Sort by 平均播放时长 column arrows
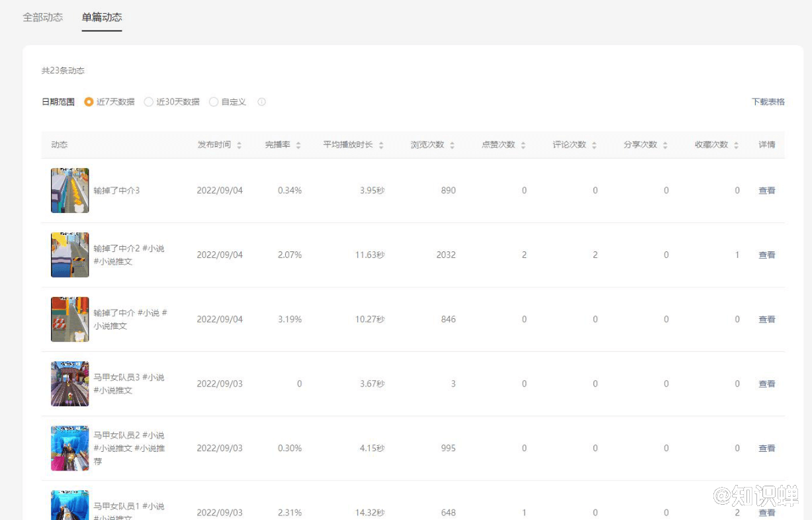This screenshot has height=520, width=812. coord(381,145)
